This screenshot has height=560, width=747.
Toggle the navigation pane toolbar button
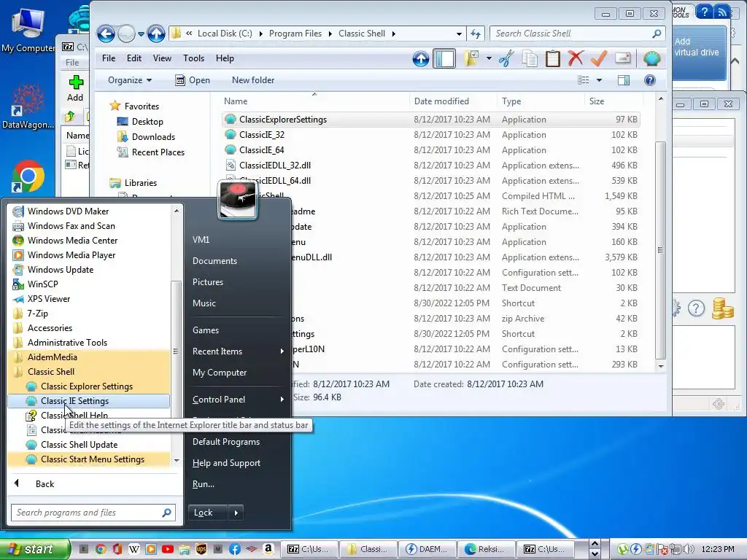coord(444,58)
